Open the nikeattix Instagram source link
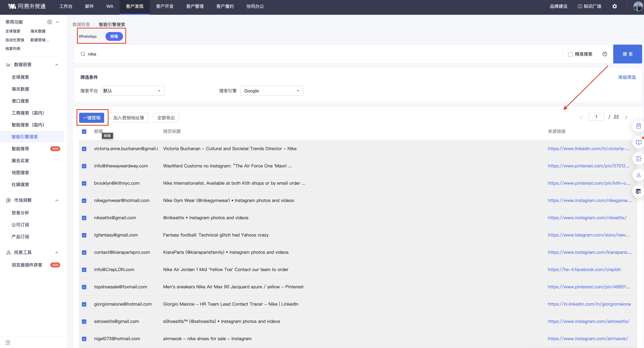Screen dimensions: 644x348 point(587,218)
